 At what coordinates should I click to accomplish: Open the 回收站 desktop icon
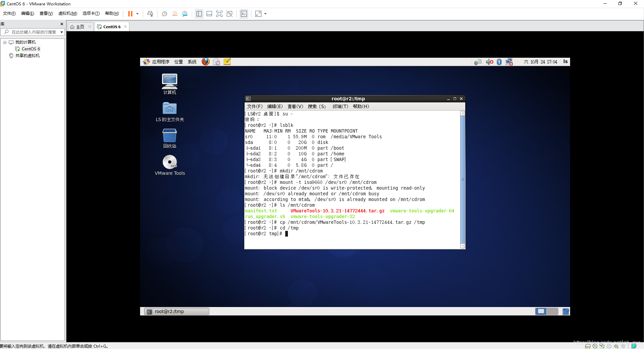pos(170,139)
